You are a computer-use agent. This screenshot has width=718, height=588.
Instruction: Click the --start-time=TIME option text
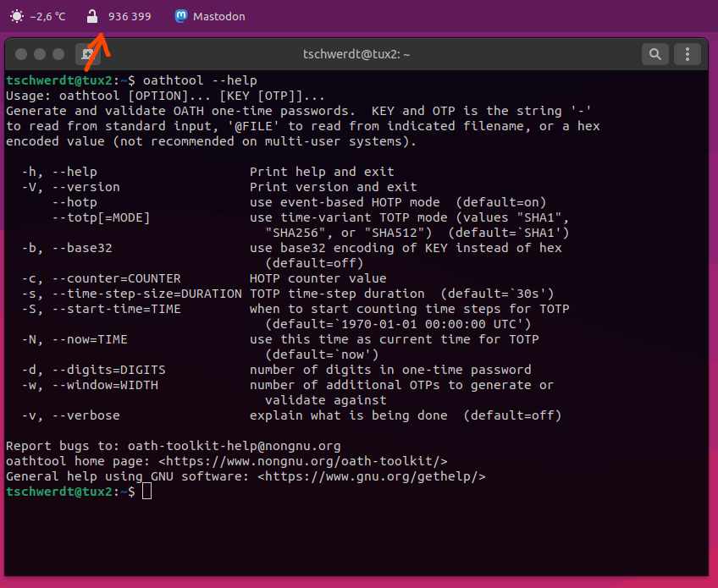pos(116,309)
